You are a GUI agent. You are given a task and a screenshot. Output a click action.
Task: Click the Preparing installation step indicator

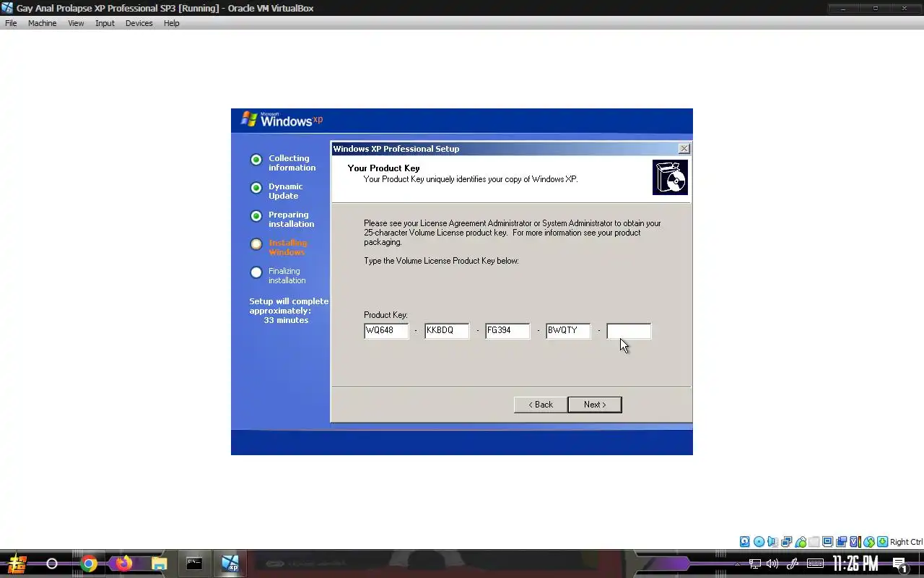point(256,216)
